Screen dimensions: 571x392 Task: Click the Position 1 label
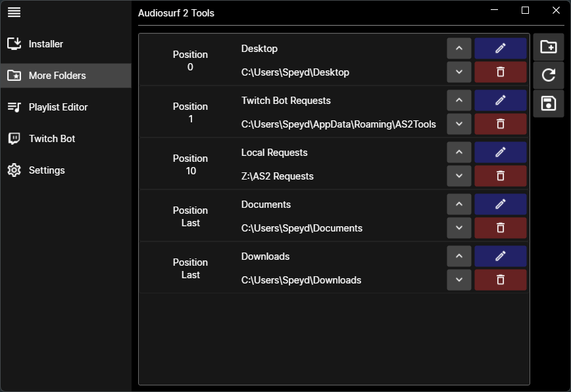point(190,113)
